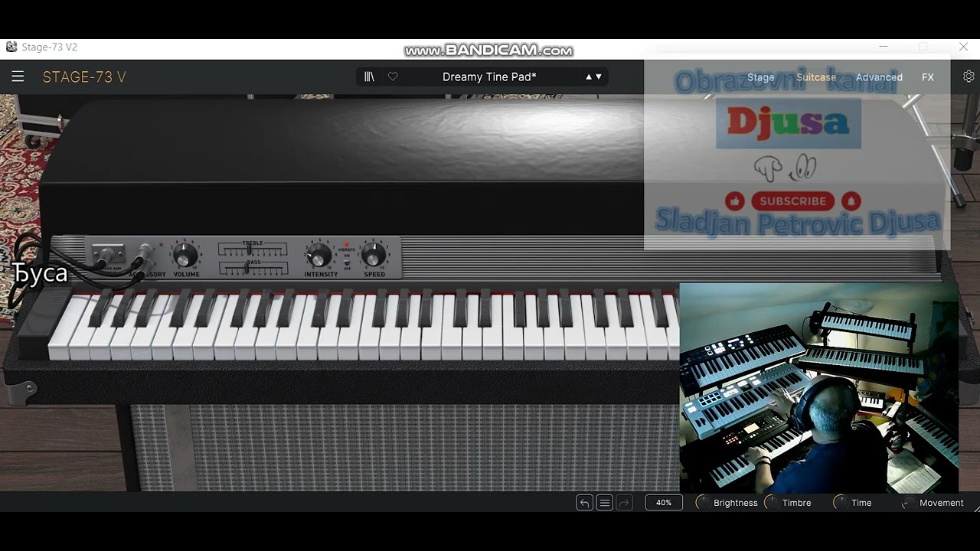
Task: Click the Volume knob on the piano
Action: tap(185, 256)
